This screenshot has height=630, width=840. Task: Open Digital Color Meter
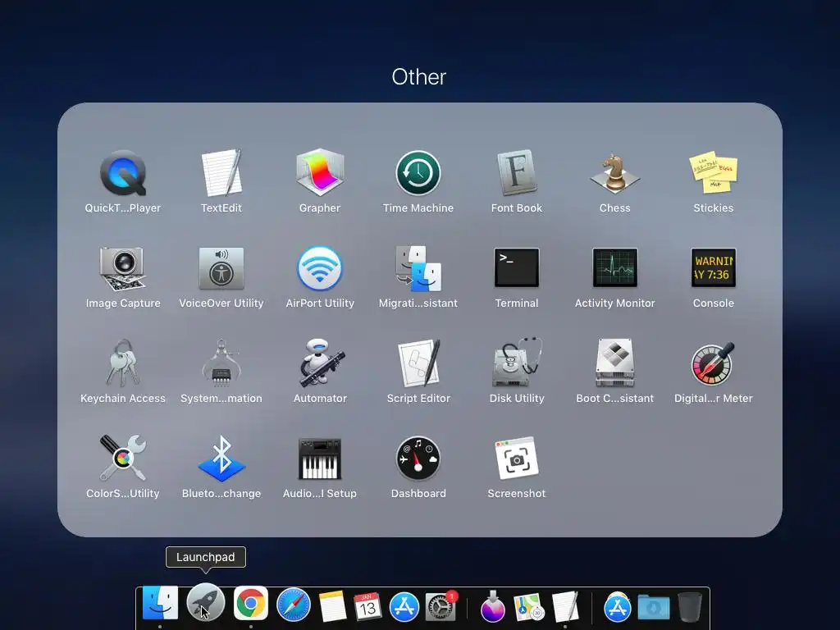(713, 363)
